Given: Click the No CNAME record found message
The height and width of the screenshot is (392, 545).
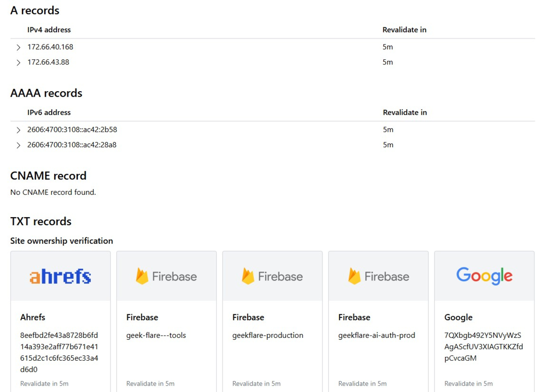Looking at the screenshot, I should [53, 193].
